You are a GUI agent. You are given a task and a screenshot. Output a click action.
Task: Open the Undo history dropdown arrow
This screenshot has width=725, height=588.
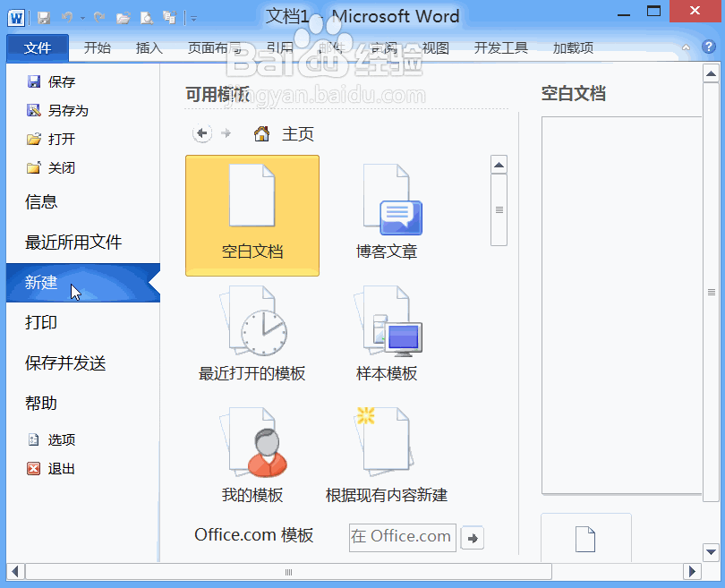pos(82,18)
